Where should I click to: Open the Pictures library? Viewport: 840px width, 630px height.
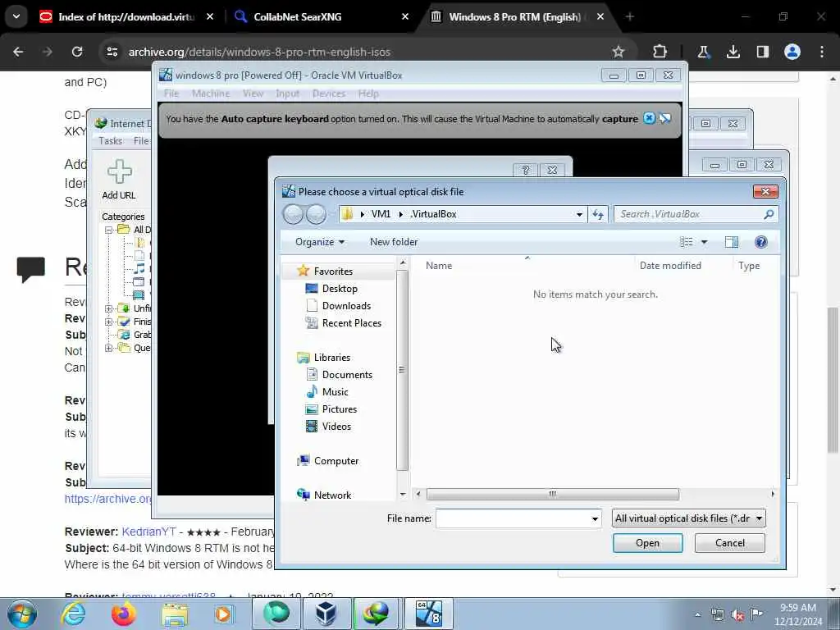point(339,409)
